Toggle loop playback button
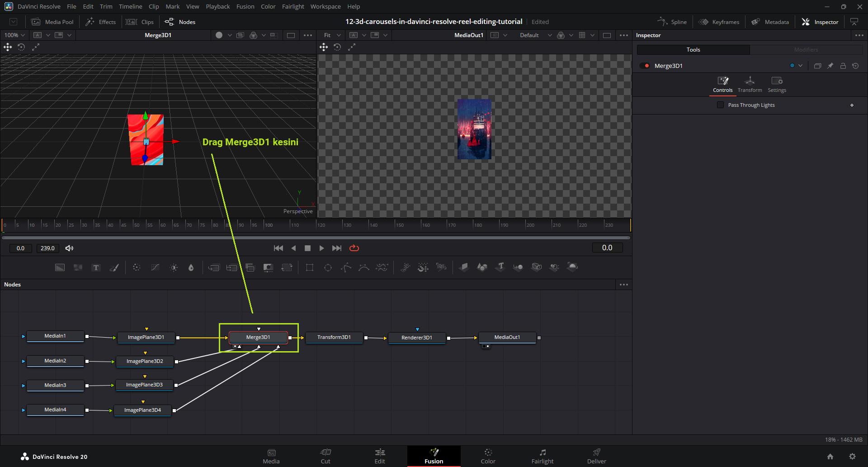 pyautogui.click(x=354, y=248)
